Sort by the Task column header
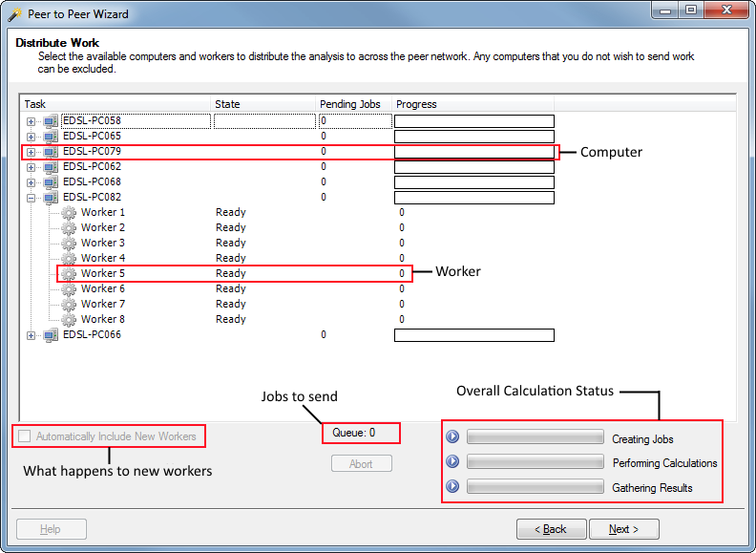This screenshot has width=756, height=553. coord(115,104)
